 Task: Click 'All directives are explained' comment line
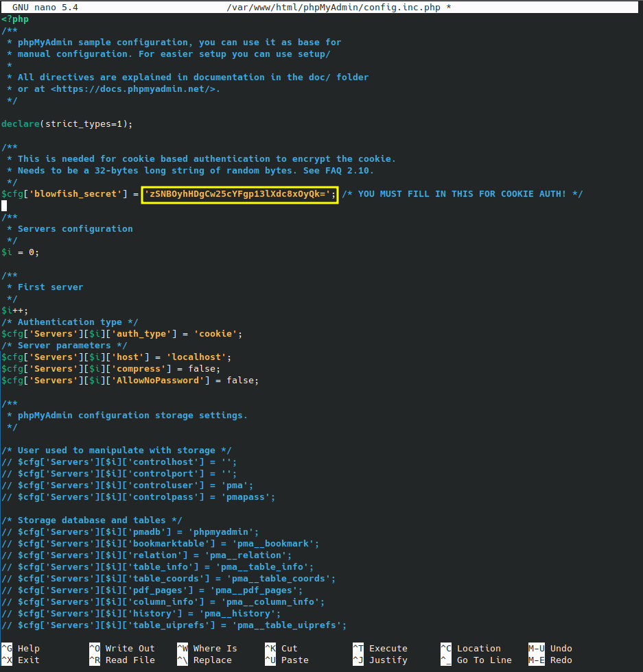pos(188,77)
